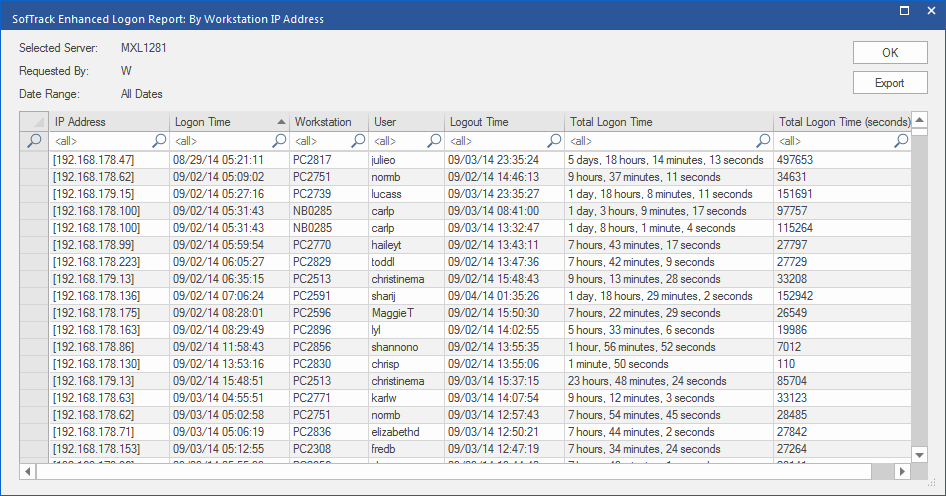Click the Logon Time filter magnifier icon
The height and width of the screenshot is (496, 946).
tap(279, 141)
